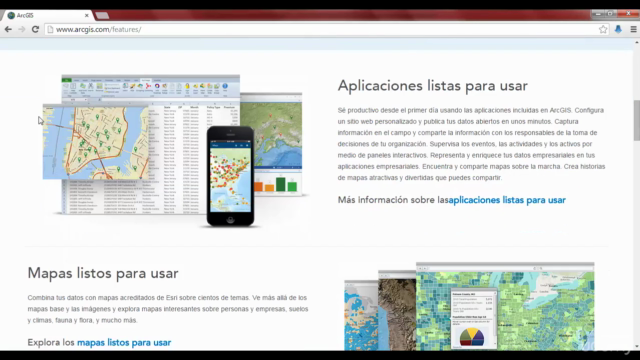Open a new tab next to ArcGIS
Viewport: 640px width, 360px height.
click(102, 16)
